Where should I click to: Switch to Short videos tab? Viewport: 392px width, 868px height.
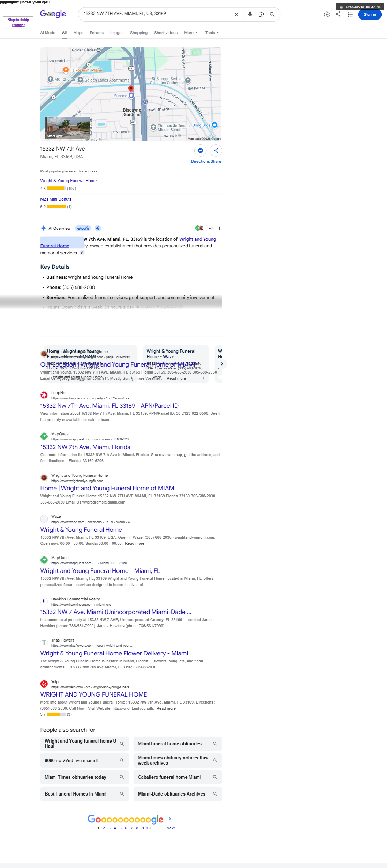point(166,33)
